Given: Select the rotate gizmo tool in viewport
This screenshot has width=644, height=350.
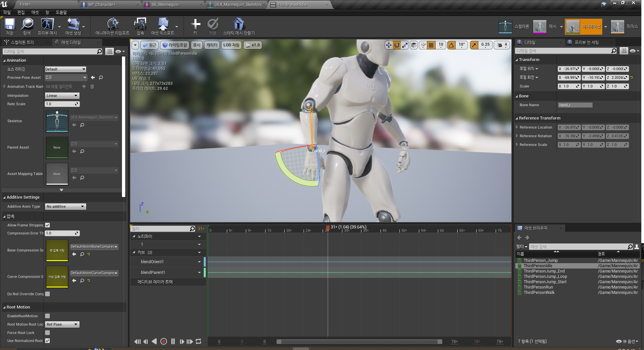Looking at the screenshot, I should point(396,45).
